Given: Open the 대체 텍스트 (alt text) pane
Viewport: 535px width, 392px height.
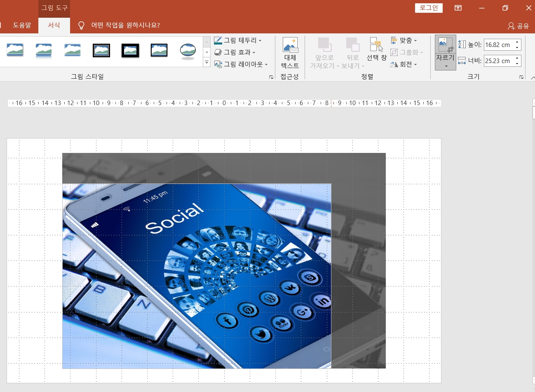Looking at the screenshot, I should tap(290, 53).
